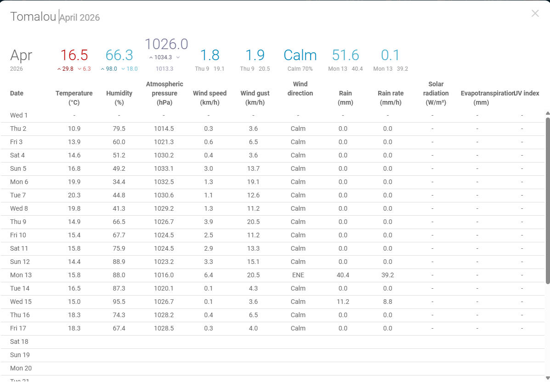Select the Rain rate column header
Viewport: 550px width, 392px height.
[390, 98]
